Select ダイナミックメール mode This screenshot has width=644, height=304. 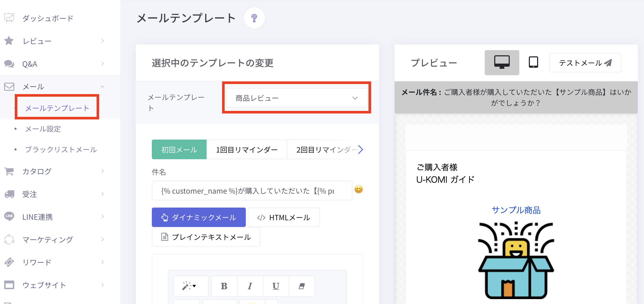(x=199, y=217)
